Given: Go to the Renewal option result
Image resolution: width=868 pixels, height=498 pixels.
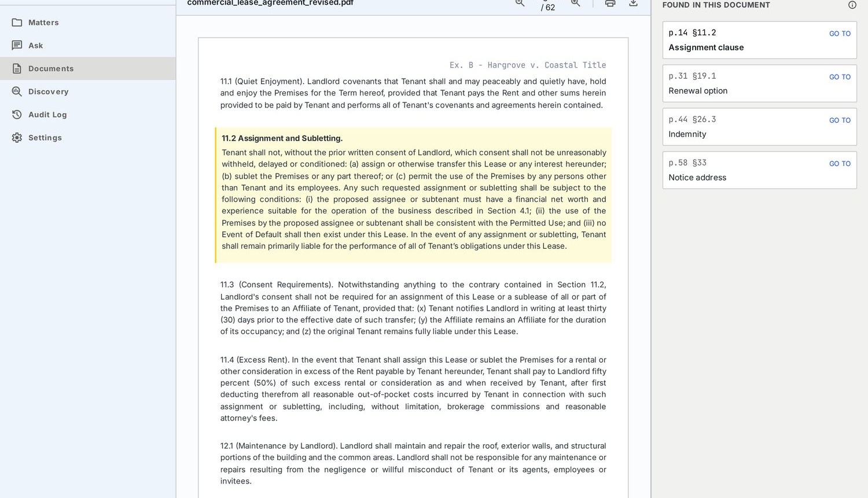Looking at the screenshot, I should click(x=840, y=77).
